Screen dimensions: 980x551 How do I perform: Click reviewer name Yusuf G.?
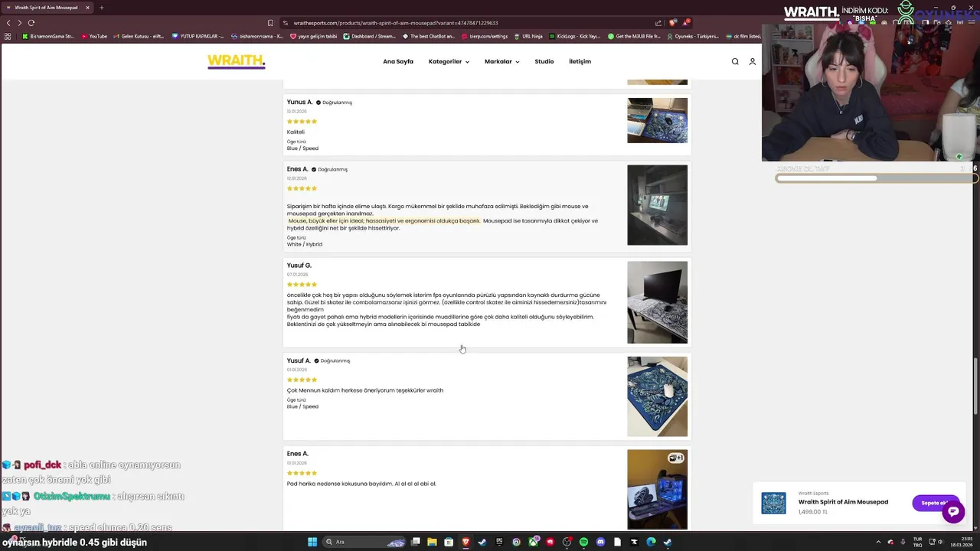click(x=299, y=266)
